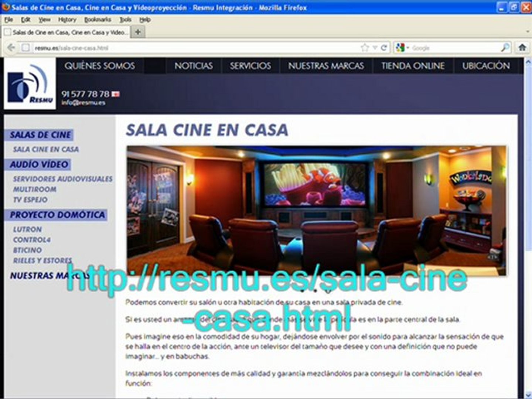The image size is (532, 399).
Task: Click the home cinema room photo
Action: click(317, 211)
